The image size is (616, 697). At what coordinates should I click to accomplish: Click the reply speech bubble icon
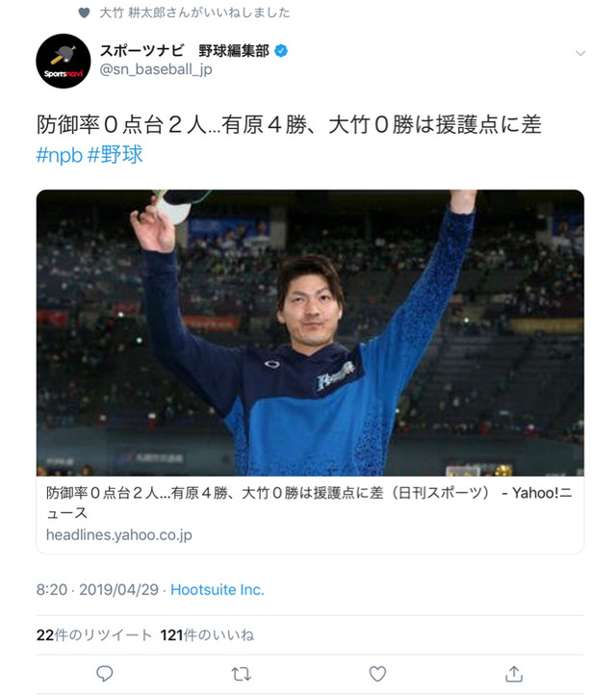coord(105,674)
